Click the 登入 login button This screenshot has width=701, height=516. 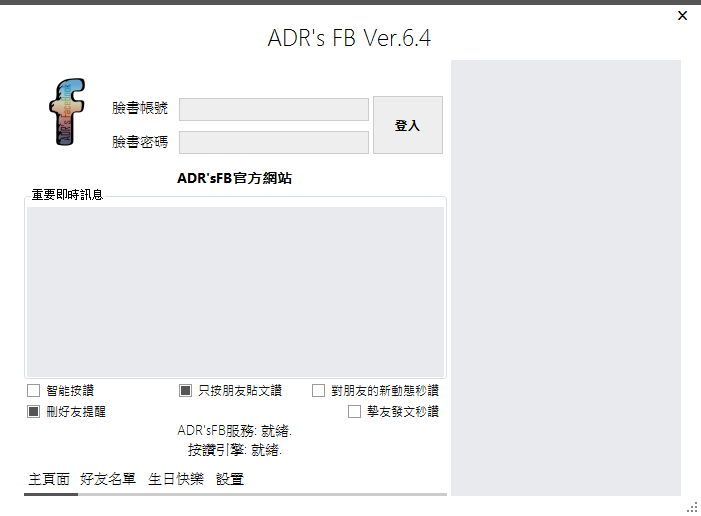point(408,125)
